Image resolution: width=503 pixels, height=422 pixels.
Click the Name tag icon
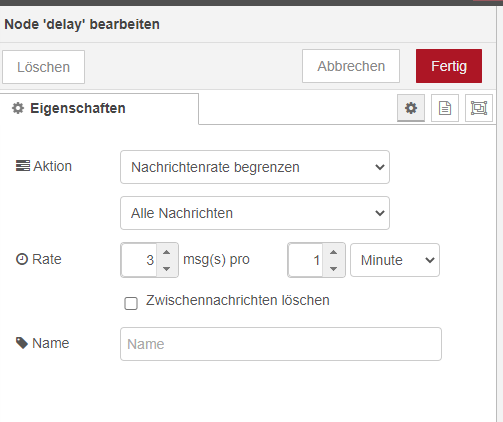[22, 343]
